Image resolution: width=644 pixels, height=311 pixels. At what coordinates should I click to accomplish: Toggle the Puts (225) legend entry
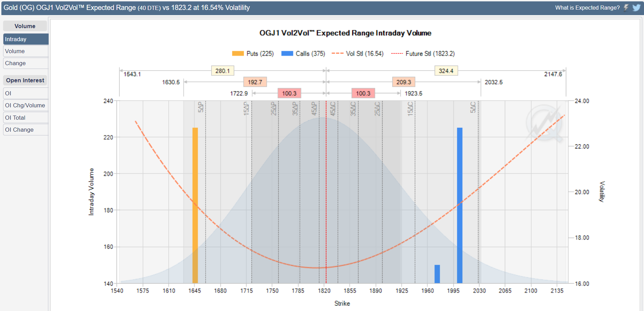[253, 53]
